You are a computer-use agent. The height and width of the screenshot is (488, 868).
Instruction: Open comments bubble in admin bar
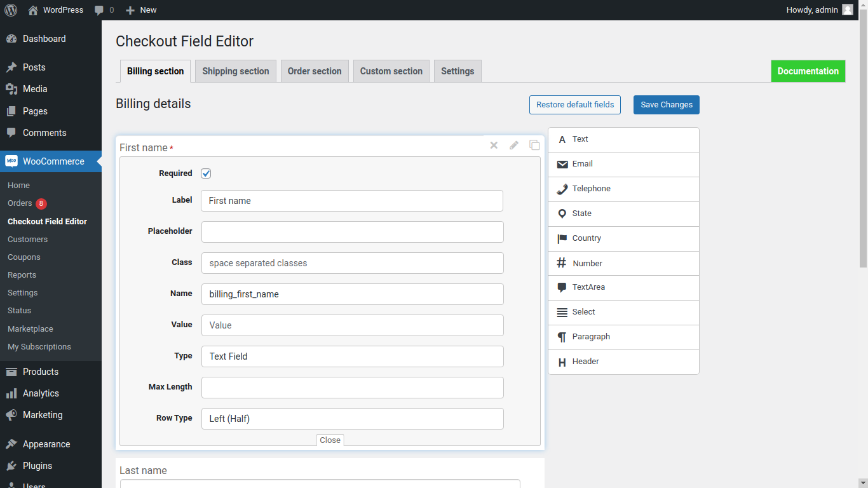104,10
